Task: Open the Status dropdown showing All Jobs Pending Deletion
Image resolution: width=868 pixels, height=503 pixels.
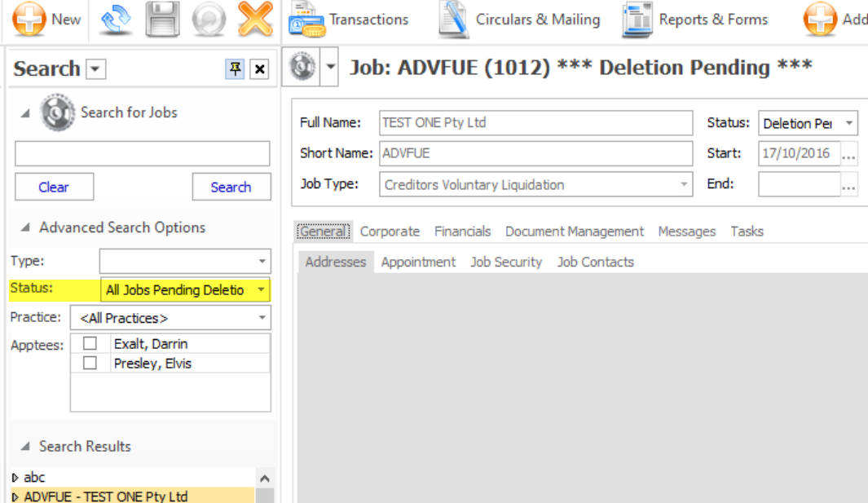Action: (x=262, y=289)
